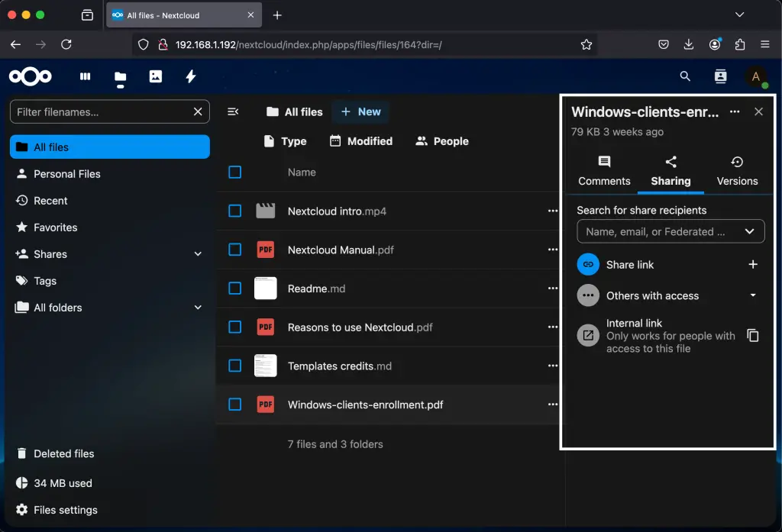The width and height of the screenshot is (782, 532).
Task: Open the Activity app lightning icon
Action: (190, 76)
